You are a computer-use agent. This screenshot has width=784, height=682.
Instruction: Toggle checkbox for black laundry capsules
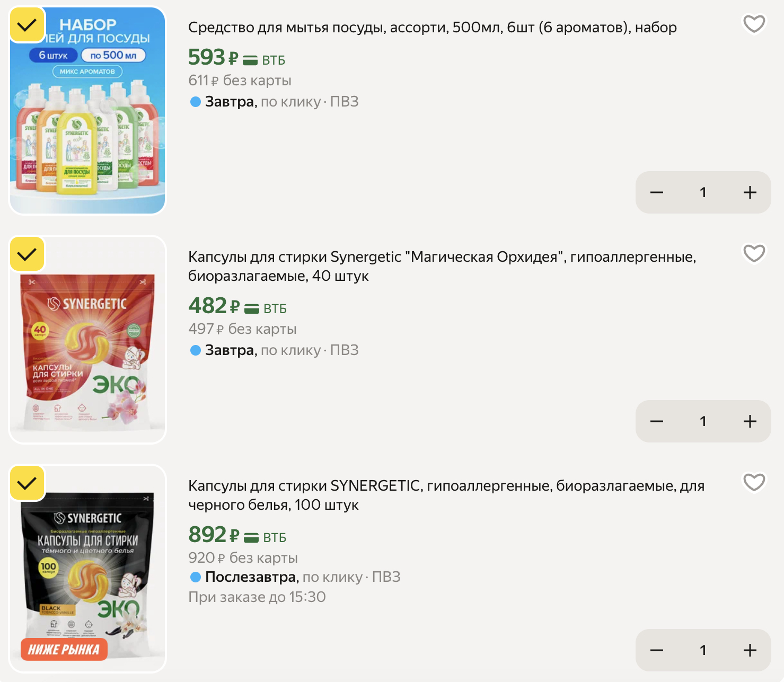[x=27, y=483]
